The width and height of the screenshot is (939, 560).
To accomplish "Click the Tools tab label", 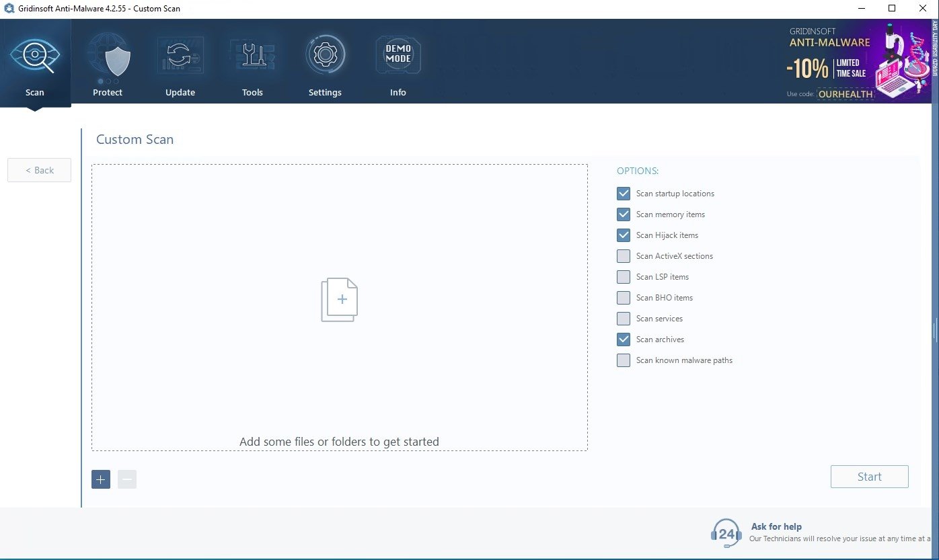I will 252,92.
